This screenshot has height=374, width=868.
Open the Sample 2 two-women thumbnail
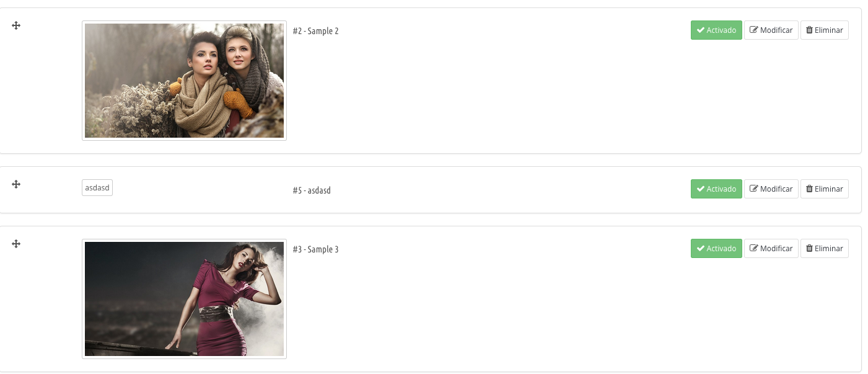(x=184, y=81)
